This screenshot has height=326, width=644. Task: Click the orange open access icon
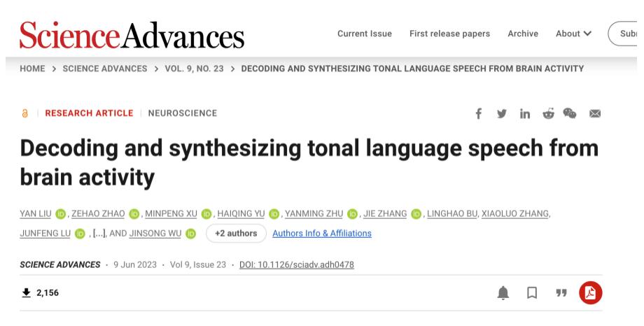24,113
